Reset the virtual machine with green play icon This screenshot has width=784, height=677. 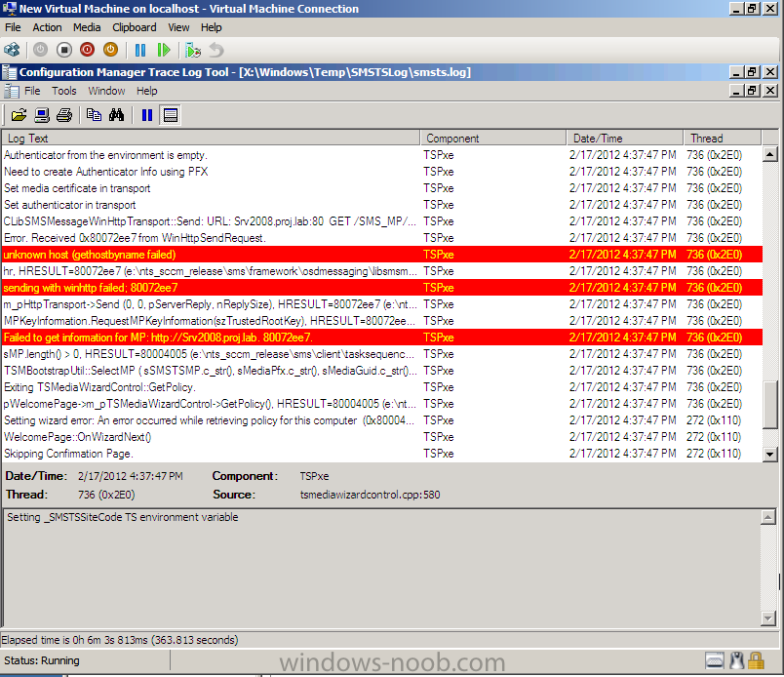[x=164, y=50]
